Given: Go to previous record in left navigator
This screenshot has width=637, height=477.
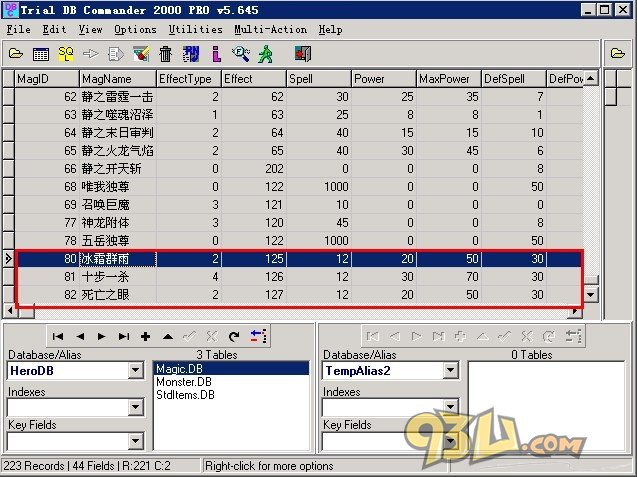Looking at the screenshot, I should (80, 336).
